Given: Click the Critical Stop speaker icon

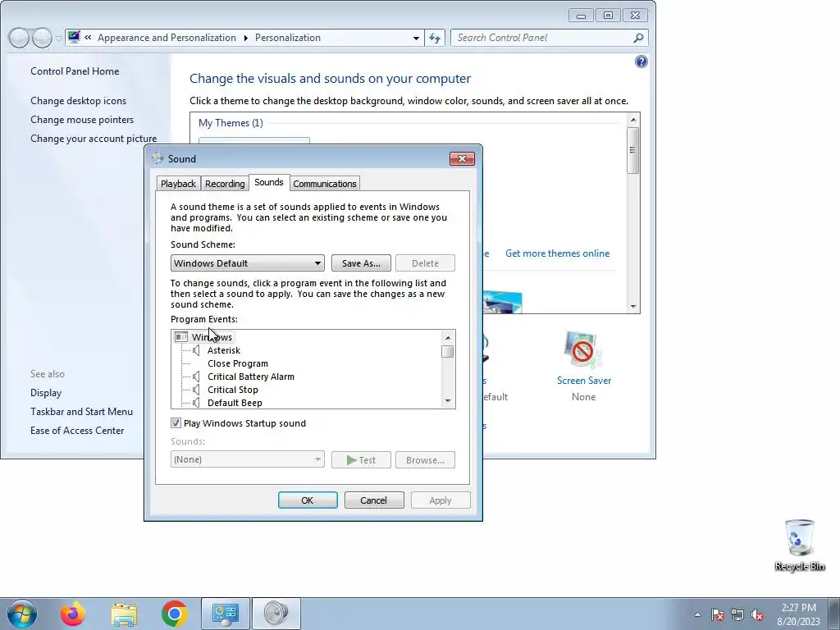Looking at the screenshot, I should point(197,390).
